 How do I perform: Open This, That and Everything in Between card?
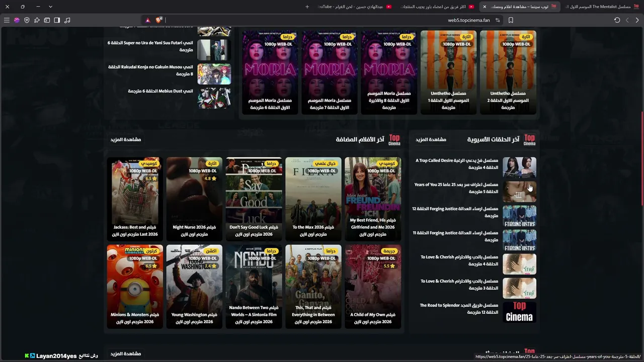tap(313, 287)
